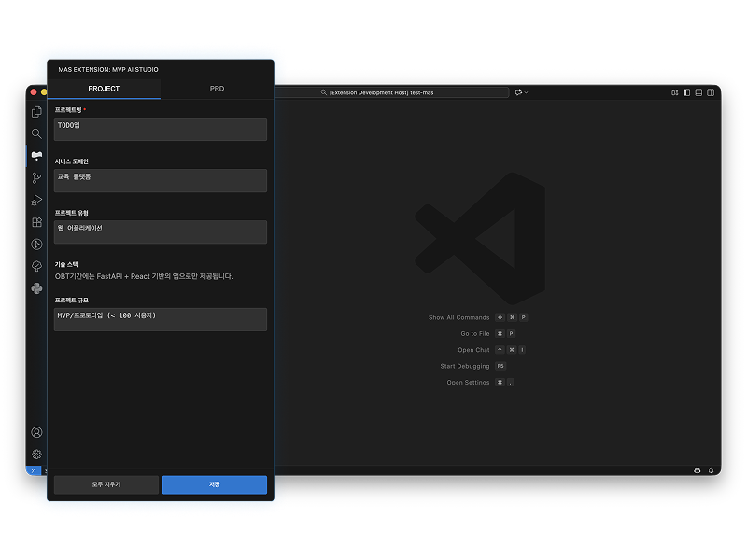Open the Accounts icon above the gear

coord(35,432)
